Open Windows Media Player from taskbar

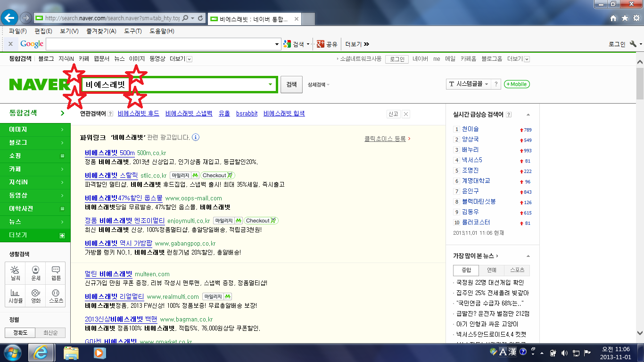click(99, 352)
